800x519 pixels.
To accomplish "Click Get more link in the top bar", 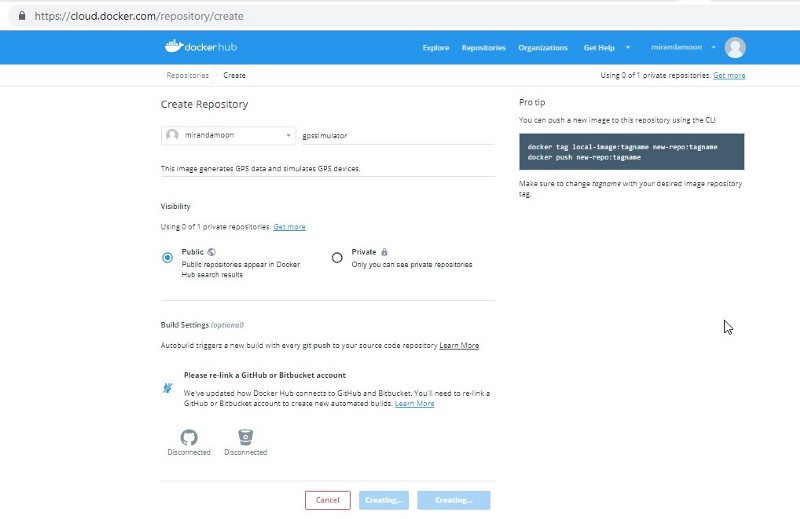I will pos(729,76).
